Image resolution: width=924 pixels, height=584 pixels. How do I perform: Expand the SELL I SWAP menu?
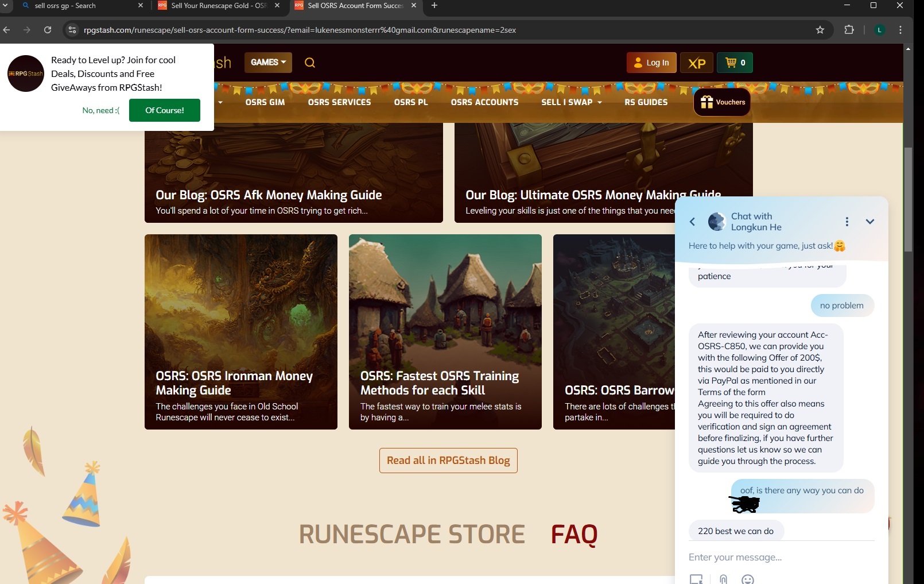[x=572, y=102]
